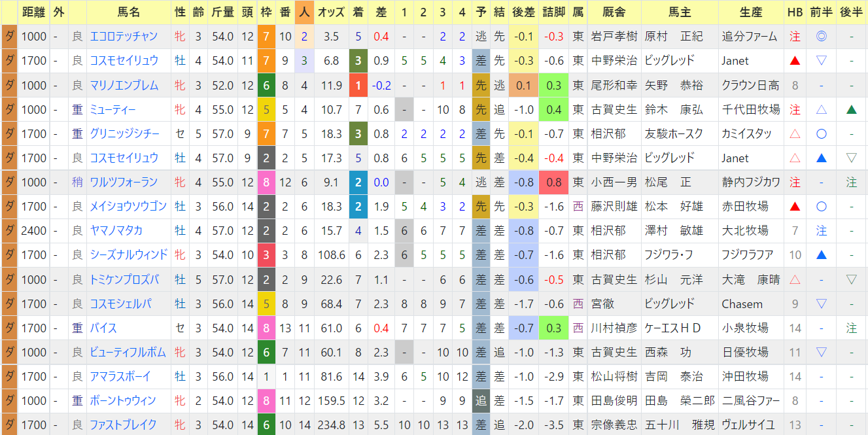
Task: Select the 稍 track condition cell
Action: pyautogui.click(x=78, y=183)
